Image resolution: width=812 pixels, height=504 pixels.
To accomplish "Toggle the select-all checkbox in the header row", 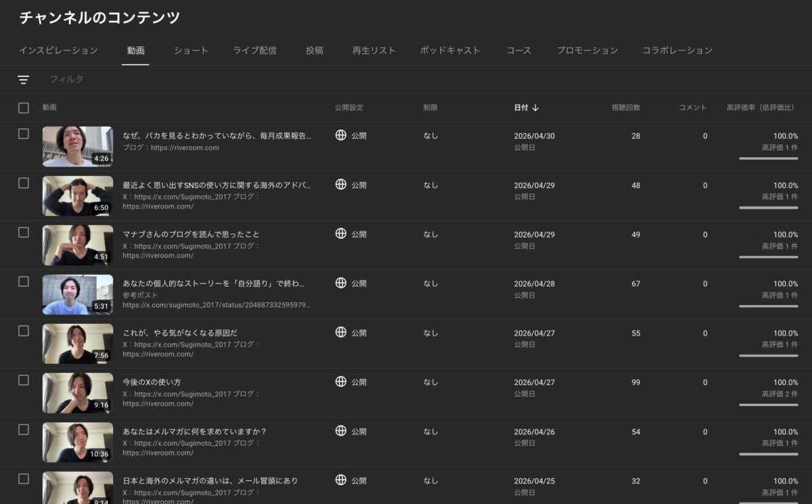I will pos(24,107).
